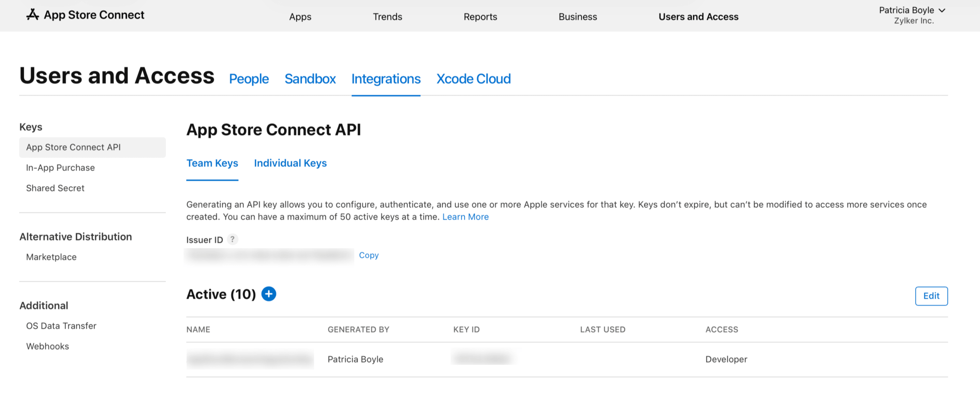
Task: Click the KEY ID column header
Action: [x=466, y=329]
